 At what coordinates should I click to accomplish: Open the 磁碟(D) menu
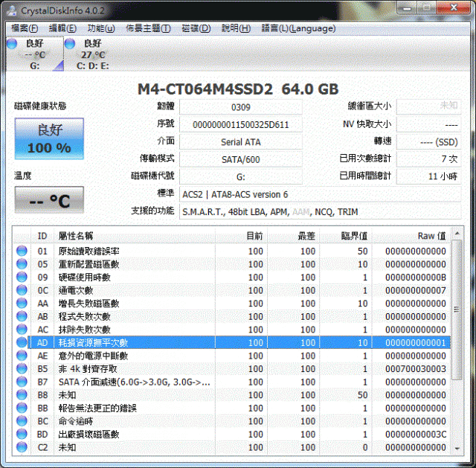196,28
